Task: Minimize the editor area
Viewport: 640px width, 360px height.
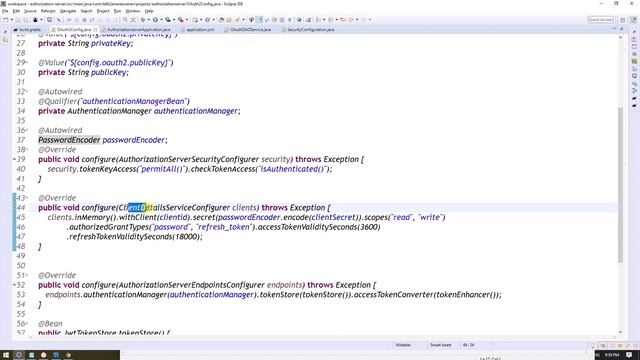Action: point(614,29)
